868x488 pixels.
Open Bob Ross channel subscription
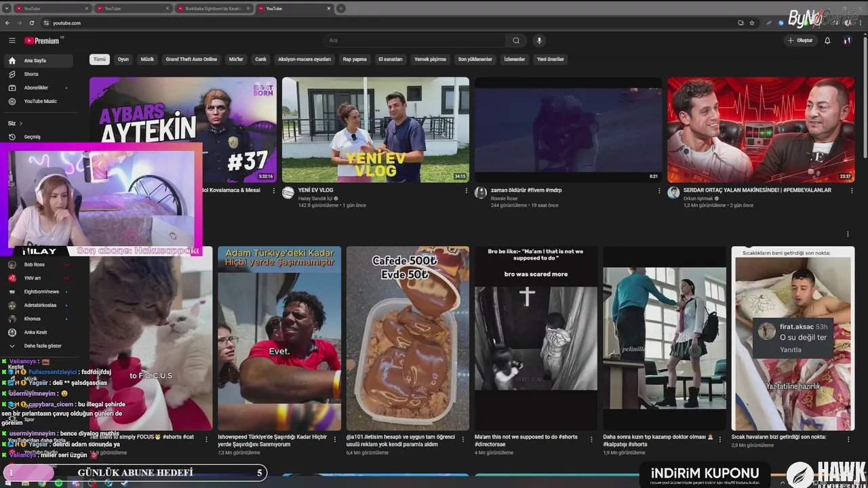point(40,264)
